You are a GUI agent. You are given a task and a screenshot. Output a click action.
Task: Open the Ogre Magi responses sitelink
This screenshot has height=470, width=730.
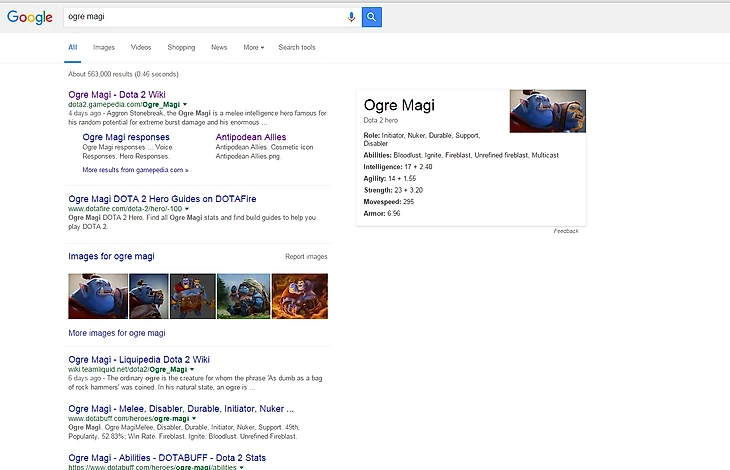(126, 137)
